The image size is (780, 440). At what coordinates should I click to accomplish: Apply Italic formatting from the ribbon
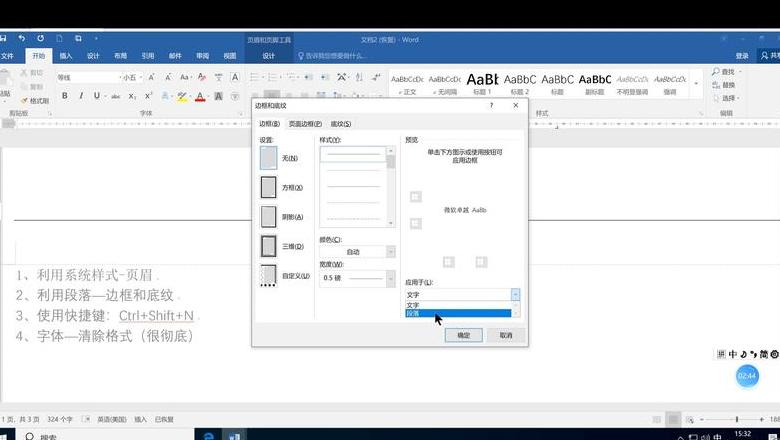[81, 95]
